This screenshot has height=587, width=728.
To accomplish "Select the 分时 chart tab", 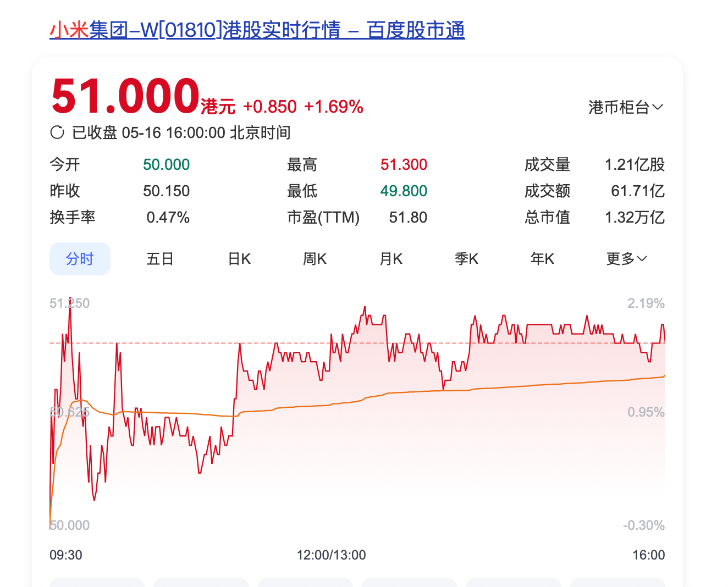I will coord(80,259).
